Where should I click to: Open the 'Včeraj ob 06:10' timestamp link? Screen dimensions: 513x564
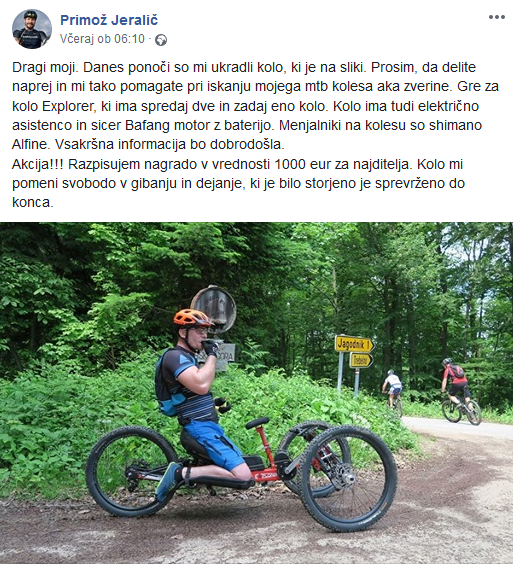(102, 39)
